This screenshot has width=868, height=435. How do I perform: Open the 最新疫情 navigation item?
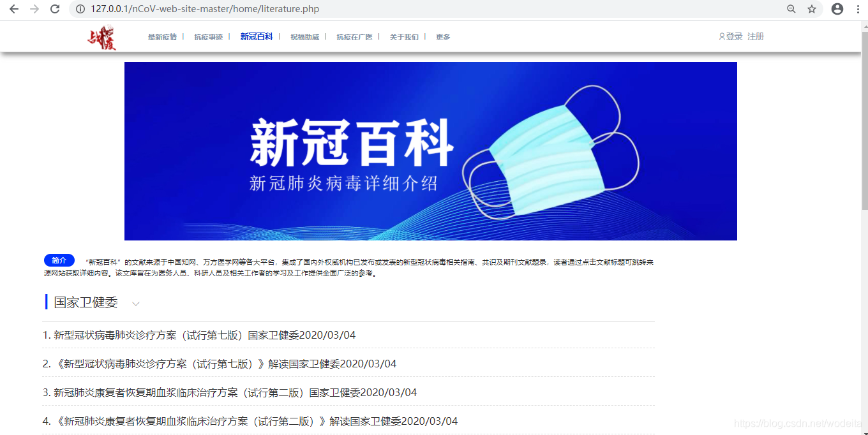pyautogui.click(x=162, y=37)
